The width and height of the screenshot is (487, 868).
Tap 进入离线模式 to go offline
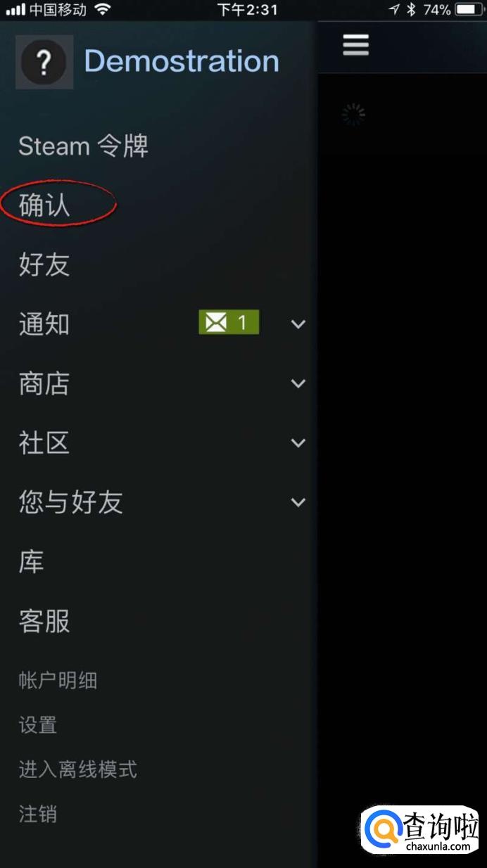pos(77,769)
